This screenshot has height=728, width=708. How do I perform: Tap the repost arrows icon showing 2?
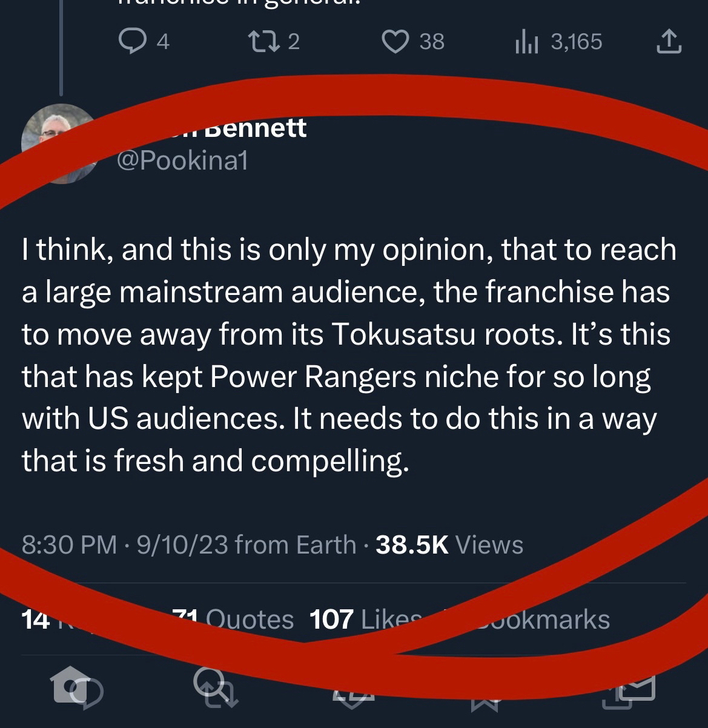point(261,41)
